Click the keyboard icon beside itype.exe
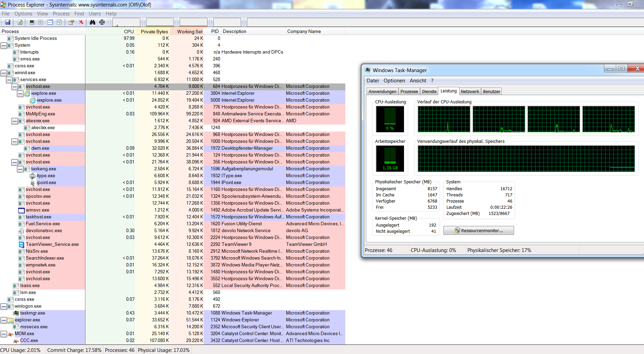 click(x=33, y=176)
